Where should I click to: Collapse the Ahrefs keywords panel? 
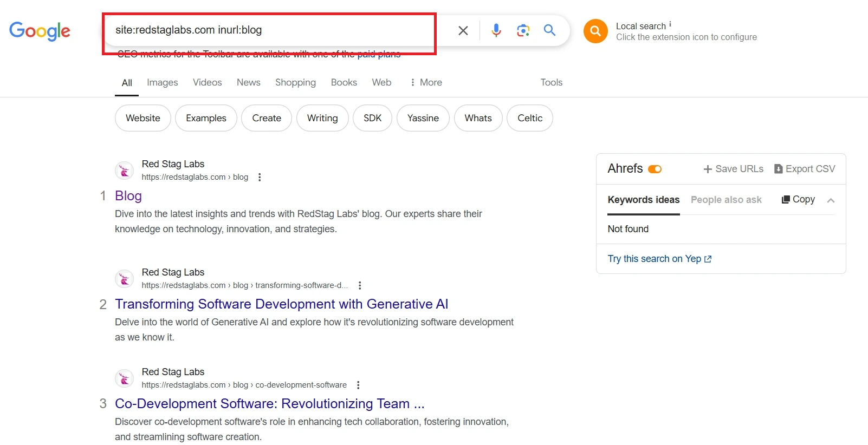coord(831,200)
